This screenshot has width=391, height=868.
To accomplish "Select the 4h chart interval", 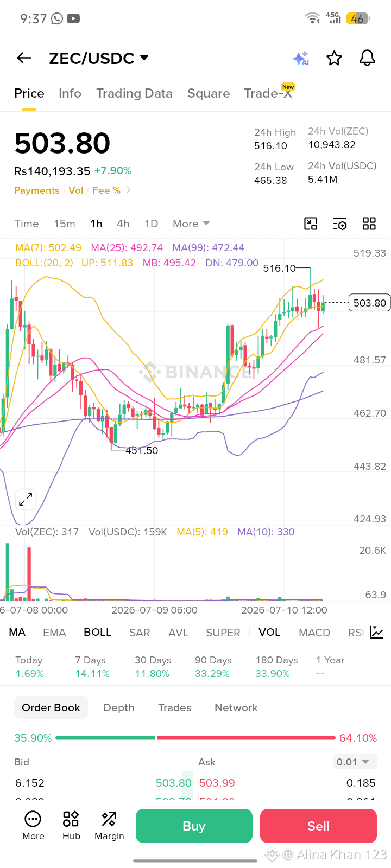I will [123, 224].
